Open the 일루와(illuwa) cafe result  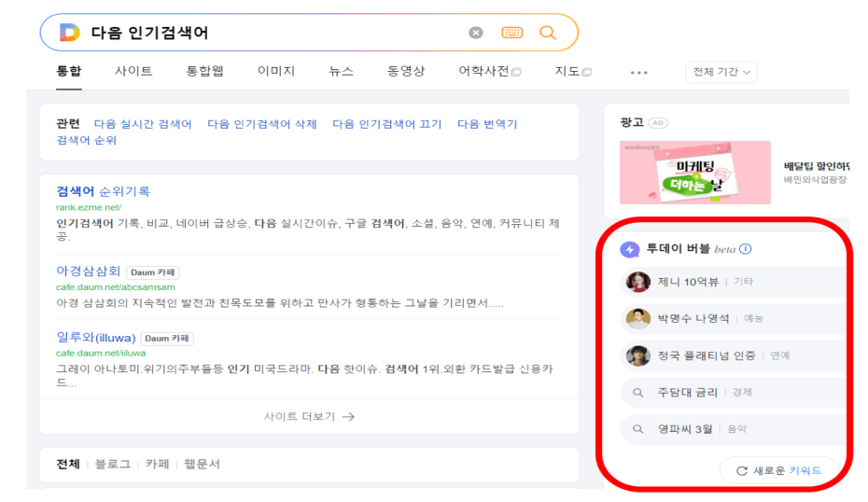click(x=96, y=338)
